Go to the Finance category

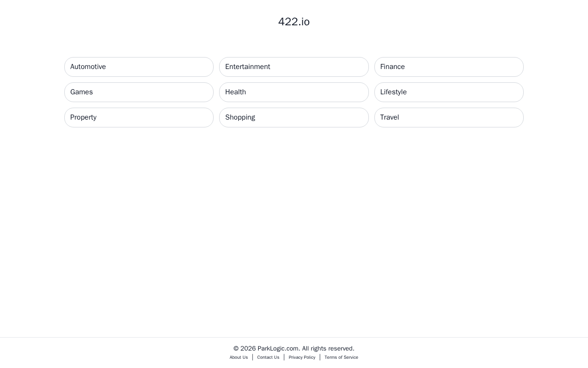point(449,67)
